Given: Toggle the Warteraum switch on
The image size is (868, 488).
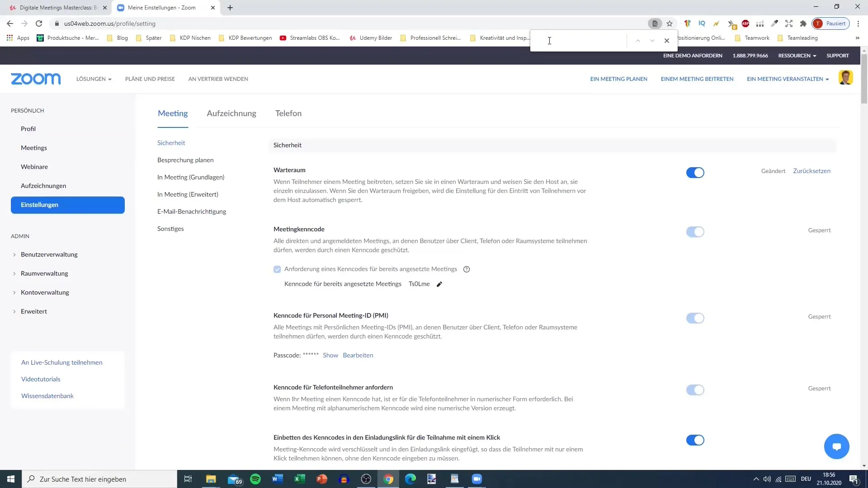Looking at the screenshot, I should [x=694, y=172].
